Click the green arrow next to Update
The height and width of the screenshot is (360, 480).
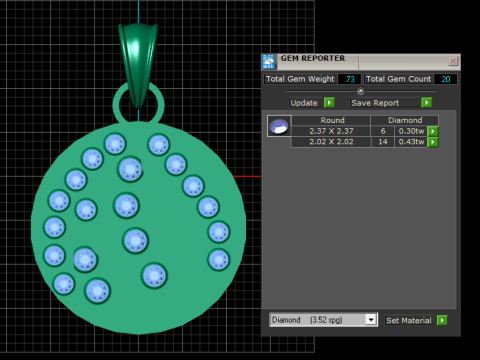[329, 103]
